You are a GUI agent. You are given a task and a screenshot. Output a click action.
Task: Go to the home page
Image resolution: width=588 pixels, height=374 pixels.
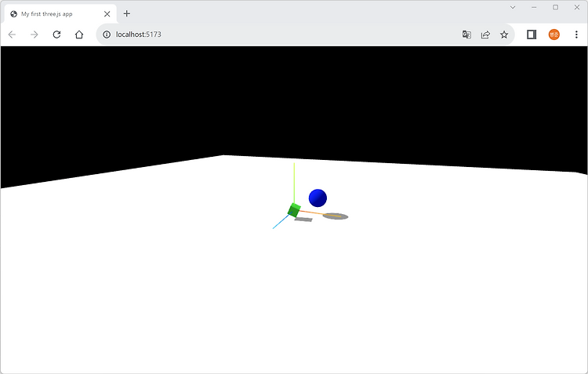(x=78, y=34)
